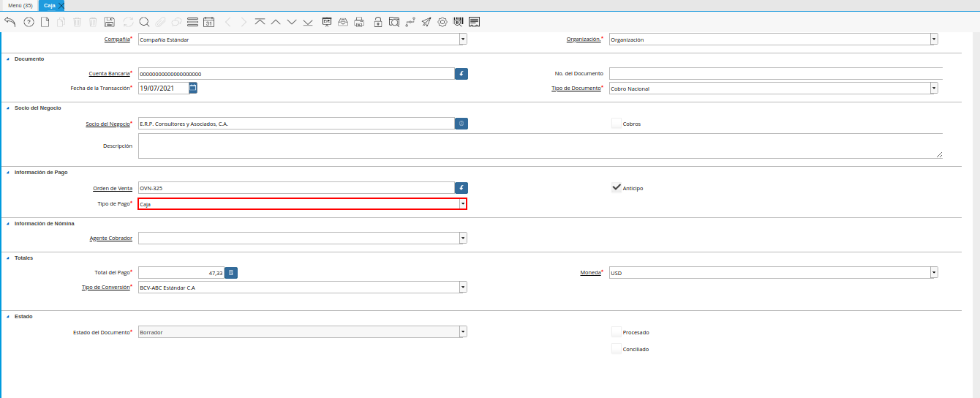Open calculator button beside Total del Pago

[231, 273]
